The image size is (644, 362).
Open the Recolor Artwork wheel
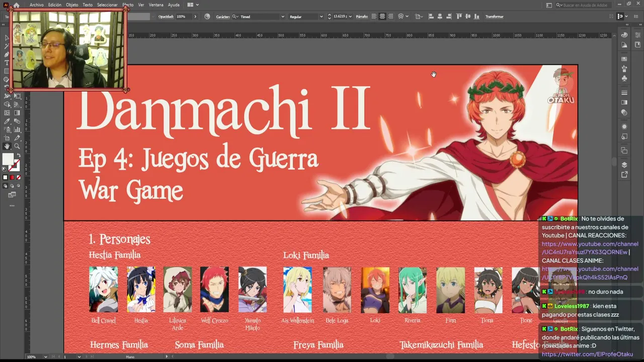pos(207,17)
